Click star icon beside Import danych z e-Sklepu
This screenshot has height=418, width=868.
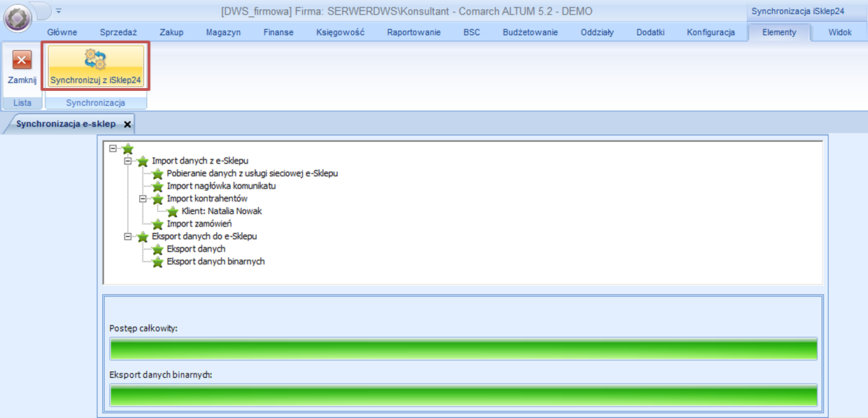(143, 161)
